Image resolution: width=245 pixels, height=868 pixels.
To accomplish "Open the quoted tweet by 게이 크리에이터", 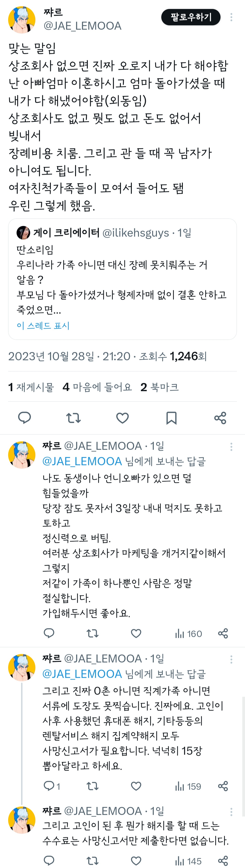I will 122,279.
